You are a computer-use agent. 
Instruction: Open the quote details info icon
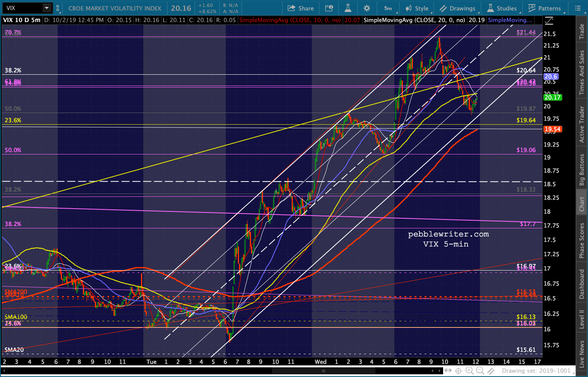[x=329, y=8]
